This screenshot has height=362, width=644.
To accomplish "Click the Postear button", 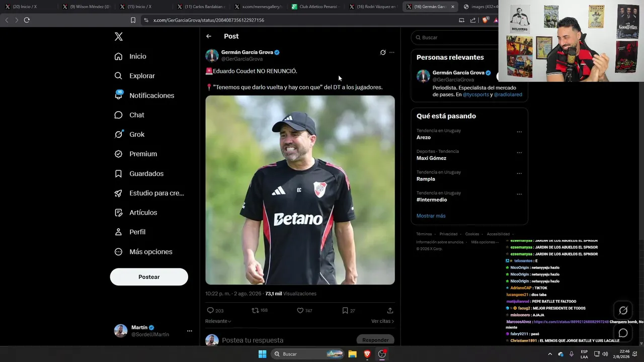I will click(x=149, y=277).
